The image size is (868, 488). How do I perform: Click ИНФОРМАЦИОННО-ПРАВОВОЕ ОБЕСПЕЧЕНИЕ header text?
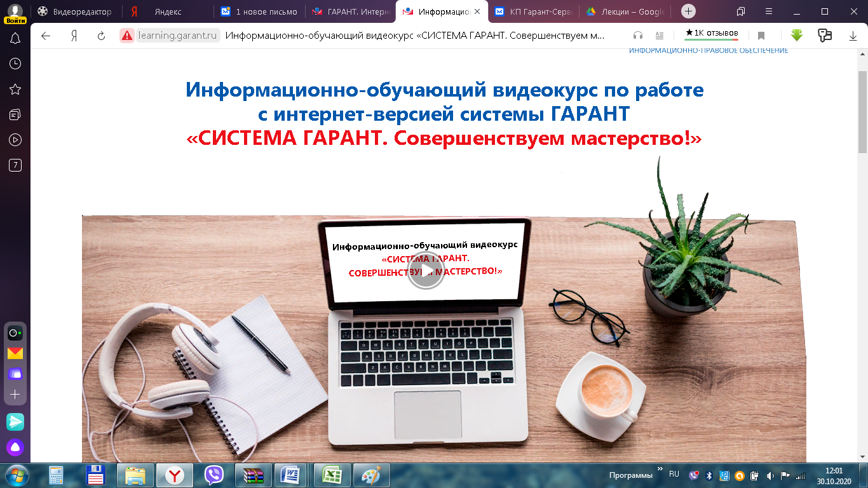tap(708, 51)
